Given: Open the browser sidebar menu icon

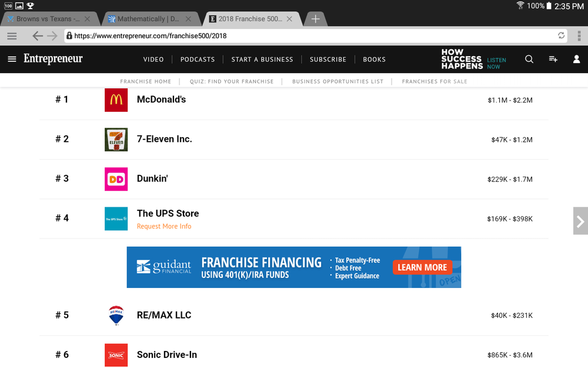Looking at the screenshot, I should pyautogui.click(x=12, y=36).
